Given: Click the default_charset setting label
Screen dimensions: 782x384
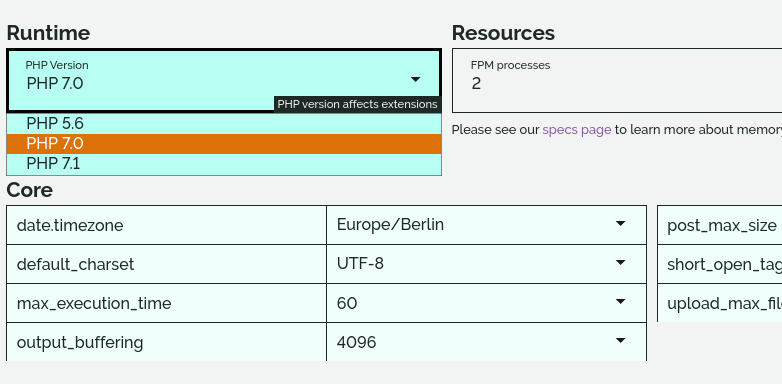Looking at the screenshot, I should click(x=75, y=264).
